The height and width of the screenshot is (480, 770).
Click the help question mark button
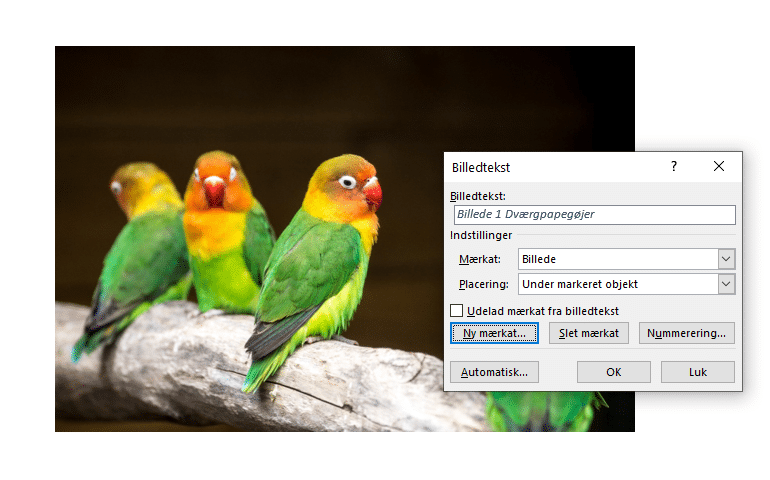pyautogui.click(x=673, y=167)
